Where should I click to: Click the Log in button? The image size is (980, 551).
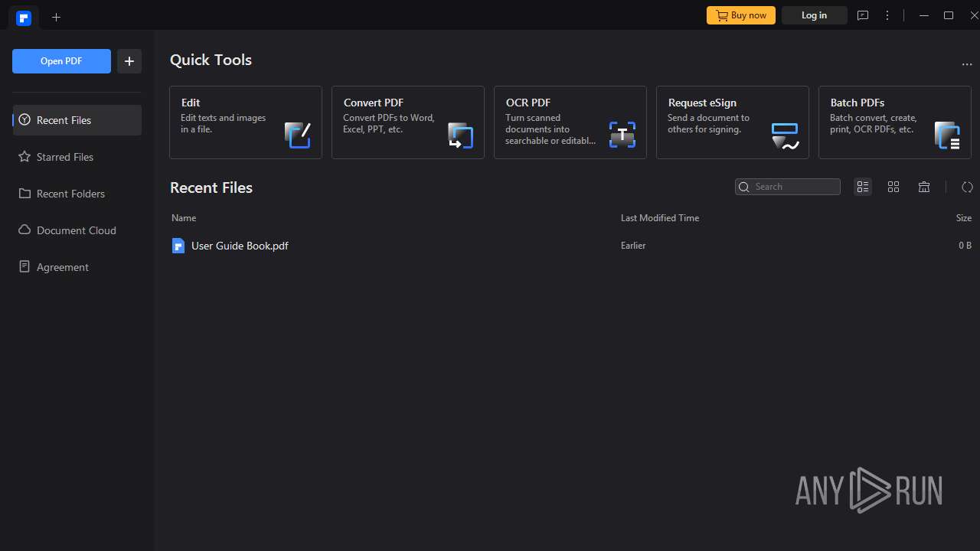(814, 15)
